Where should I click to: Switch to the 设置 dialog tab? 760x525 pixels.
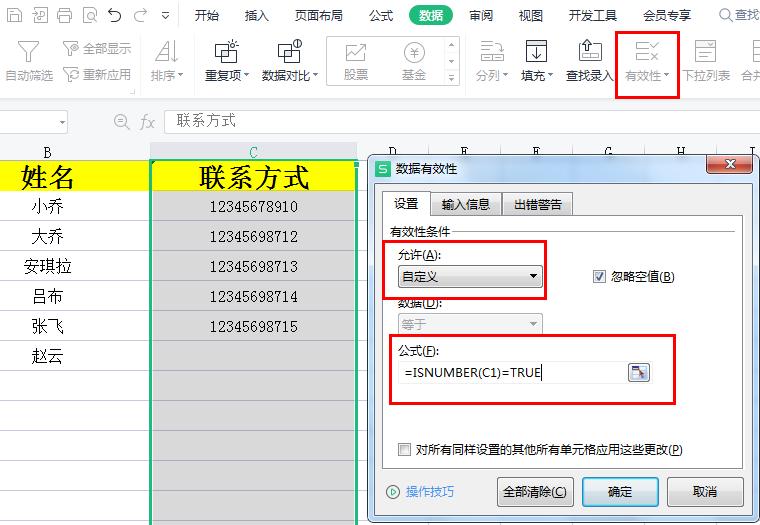(406, 204)
